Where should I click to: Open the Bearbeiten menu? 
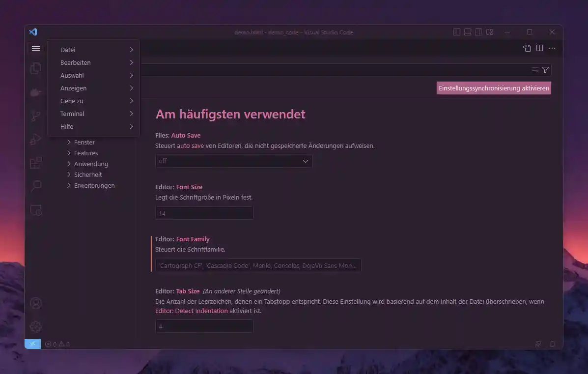pos(94,62)
